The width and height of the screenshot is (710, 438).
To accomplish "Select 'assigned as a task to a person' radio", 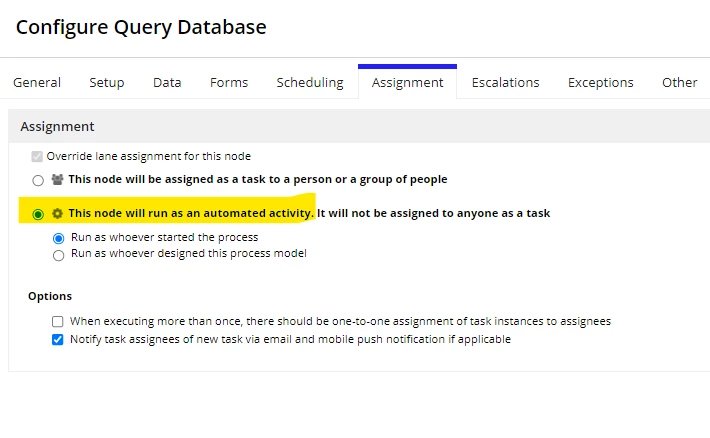I will 38,180.
